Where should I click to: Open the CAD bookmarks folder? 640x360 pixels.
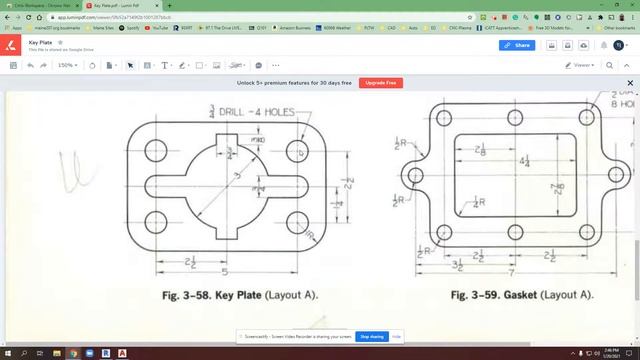coord(388,28)
